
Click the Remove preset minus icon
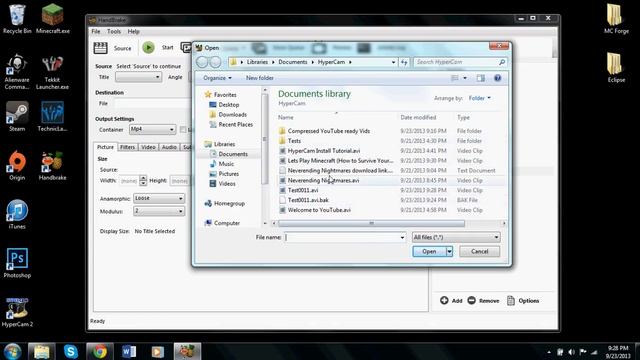pos(471,300)
